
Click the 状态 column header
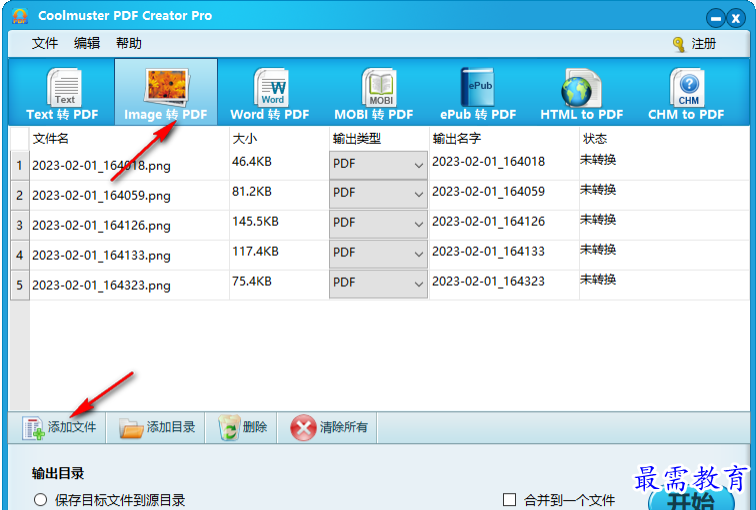594,139
